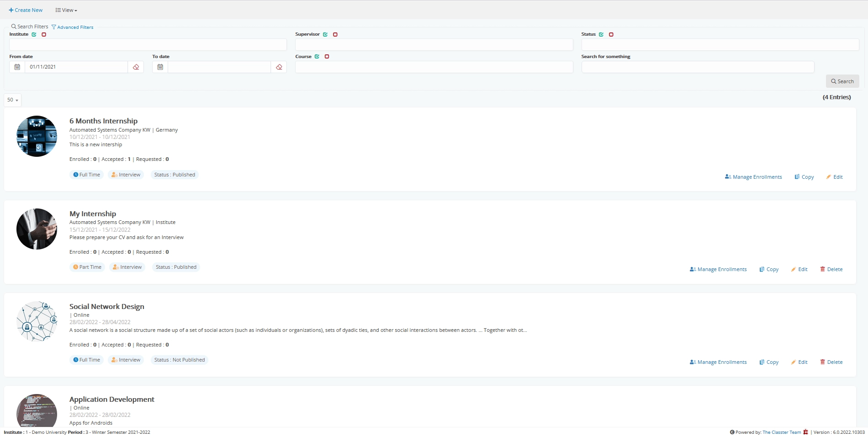Click the Create New button
The height and width of the screenshot is (437, 868).
pyautogui.click(x=26, y=10)
